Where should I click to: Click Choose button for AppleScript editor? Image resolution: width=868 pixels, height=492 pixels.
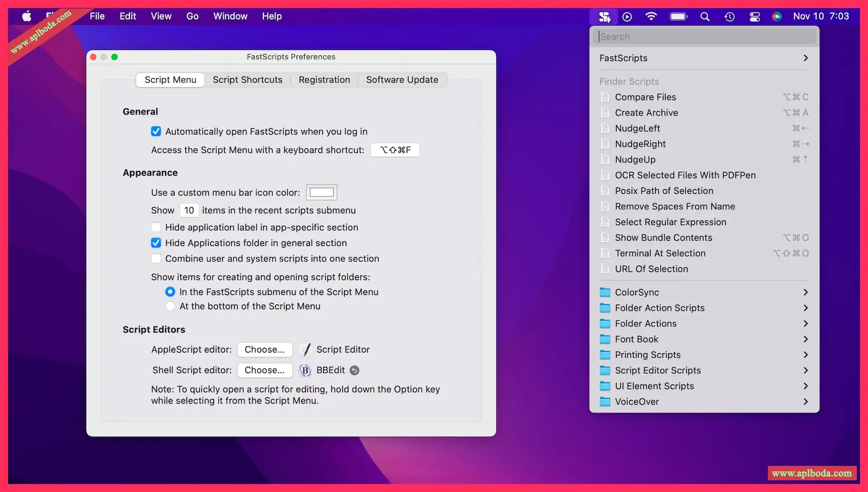point(265,350)
